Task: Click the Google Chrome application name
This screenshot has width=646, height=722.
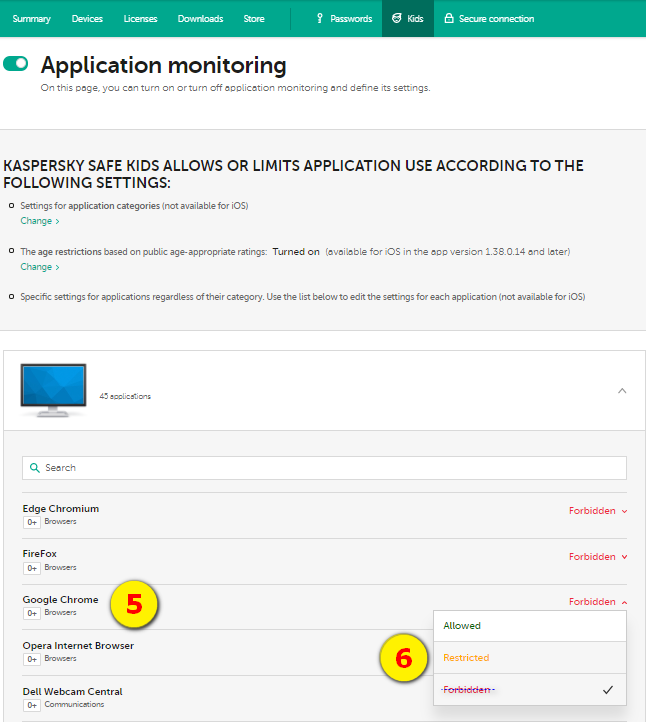Action: coord(60,600)
